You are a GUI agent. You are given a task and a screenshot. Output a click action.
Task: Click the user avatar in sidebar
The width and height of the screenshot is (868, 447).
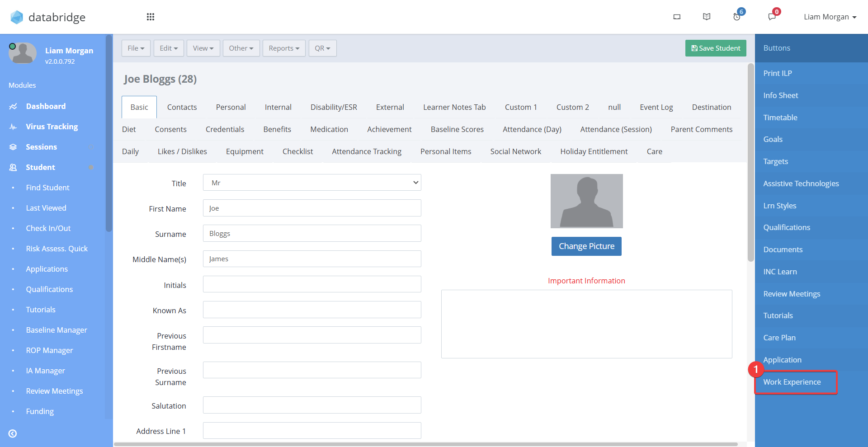(23, 53)
